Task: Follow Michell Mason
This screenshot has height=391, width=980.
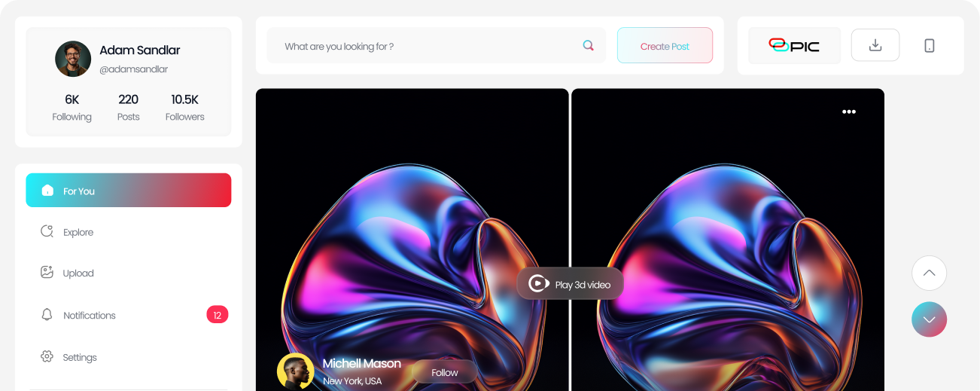Action: [445, 372]
